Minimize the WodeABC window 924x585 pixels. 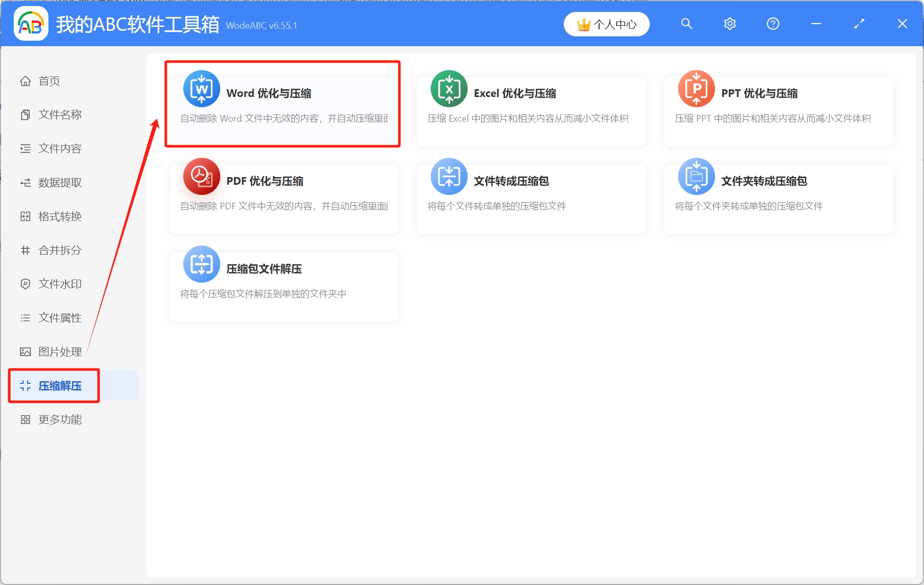[816, 24]
